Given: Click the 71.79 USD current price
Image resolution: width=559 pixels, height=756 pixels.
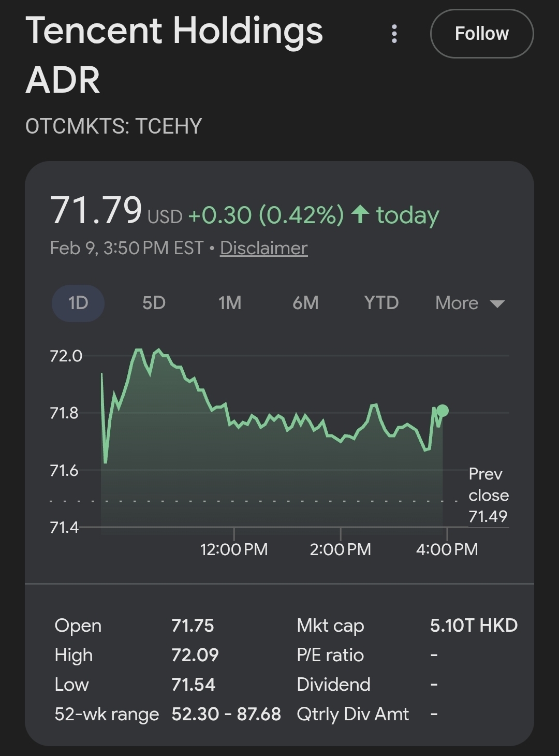Looking at the screenshot, I should [96, 211].
